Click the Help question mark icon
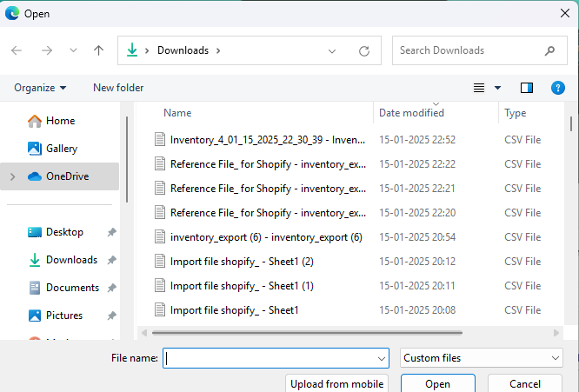The image size is (579, 392). [x=558, y=88]
